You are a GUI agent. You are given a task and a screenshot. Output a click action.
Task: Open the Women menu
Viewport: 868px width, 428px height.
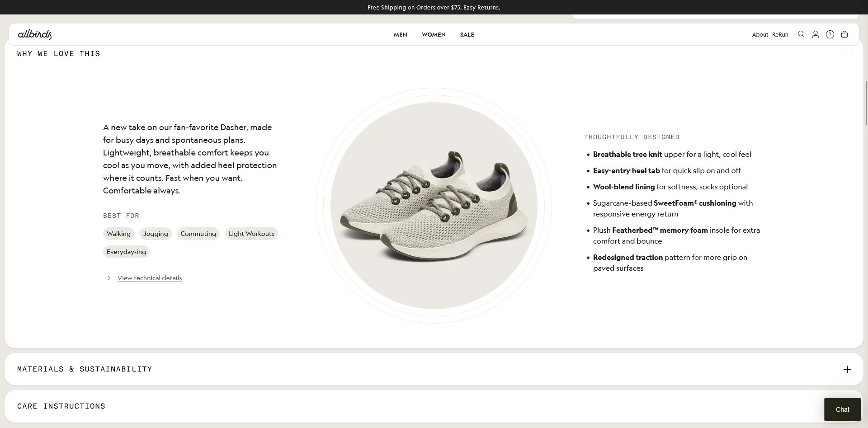tap(434, 35)
